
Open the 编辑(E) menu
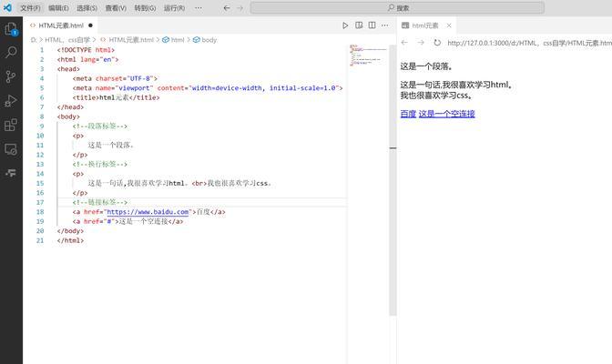tap(58, 8)
